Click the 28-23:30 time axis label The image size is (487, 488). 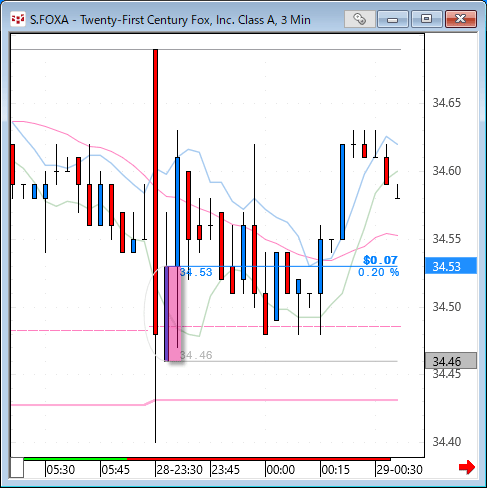[x=179, y=470]
